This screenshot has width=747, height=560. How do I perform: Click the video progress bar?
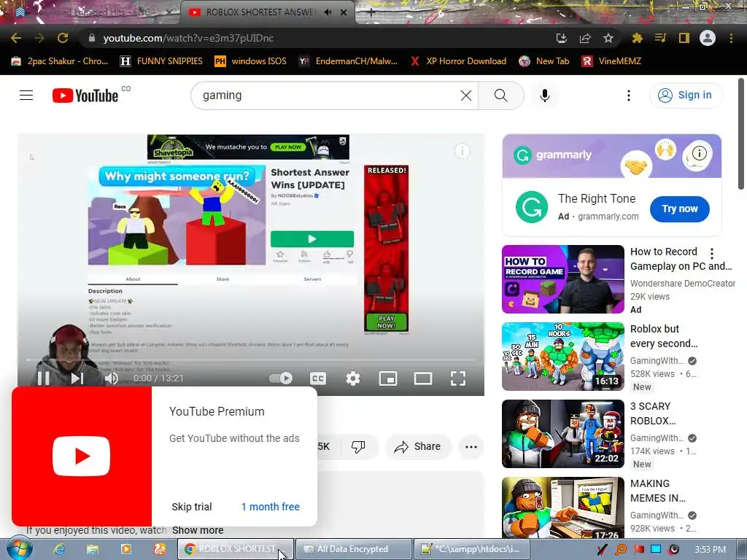pos(251,360)
